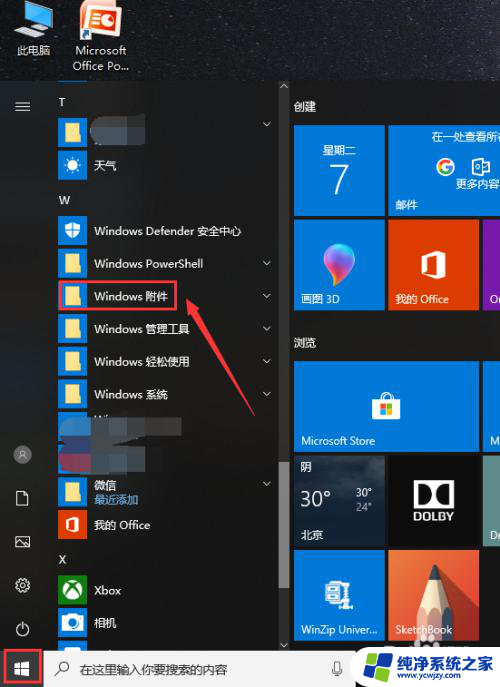Screen dimensions: 500x687
Task: Open the calendar tile showing 星期二 7
Action: click(339, 170)
